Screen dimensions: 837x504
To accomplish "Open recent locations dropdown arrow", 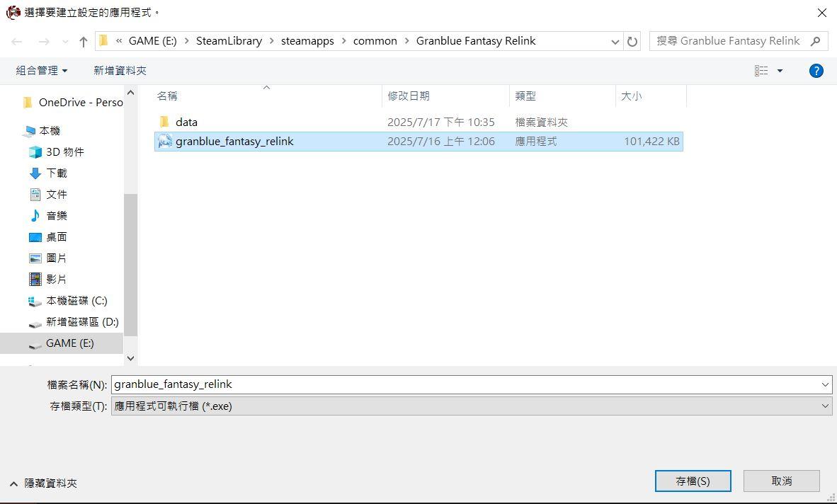I will click(65, 42).
